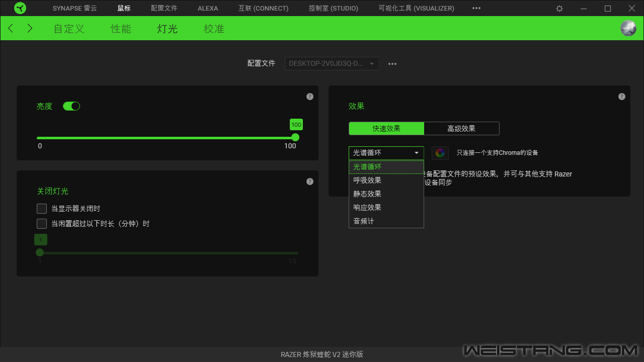Open the profile options three-dot menu
644x362 pixels.
[x=392, y=64]
